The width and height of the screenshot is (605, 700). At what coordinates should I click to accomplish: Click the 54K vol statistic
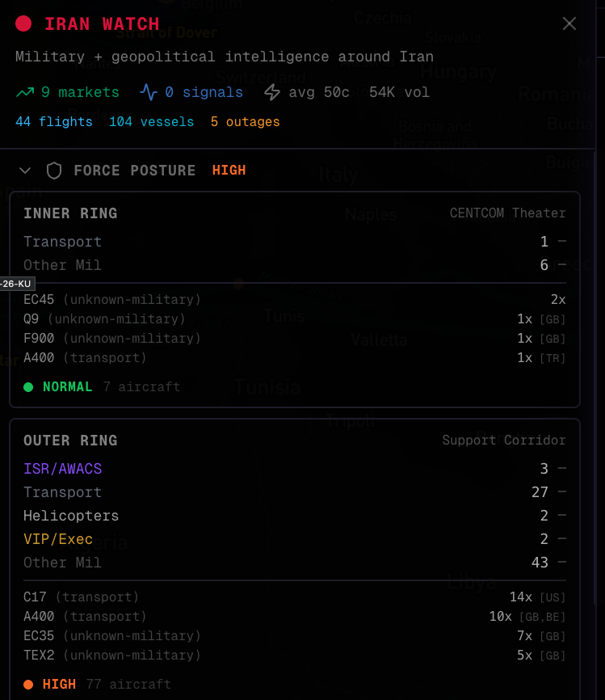399,92
